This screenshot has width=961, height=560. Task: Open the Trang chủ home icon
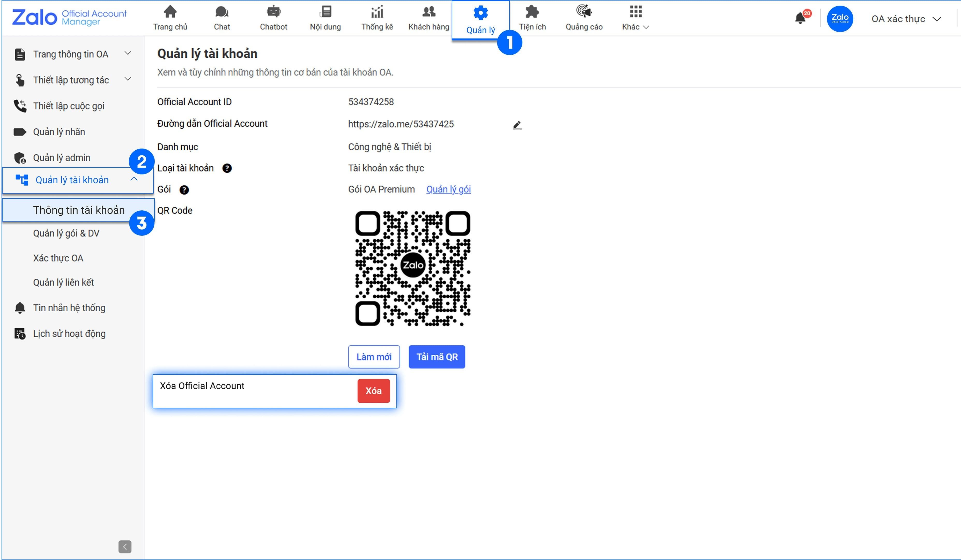(170, 12)
